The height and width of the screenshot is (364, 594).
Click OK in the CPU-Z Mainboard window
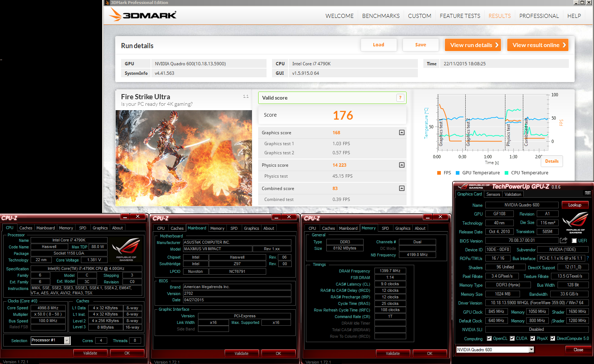tap(278, 353)
